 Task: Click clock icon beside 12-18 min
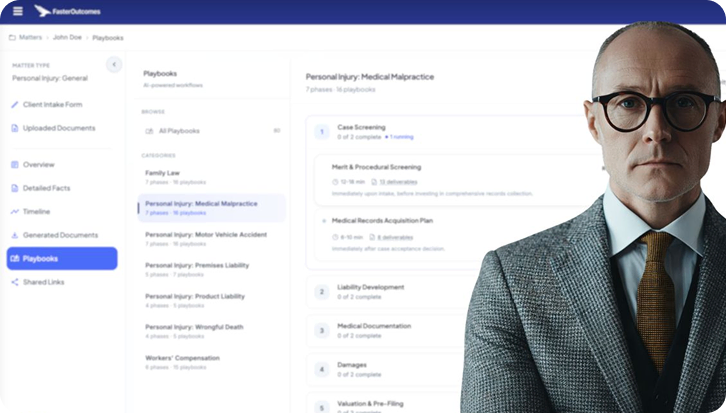335,182
